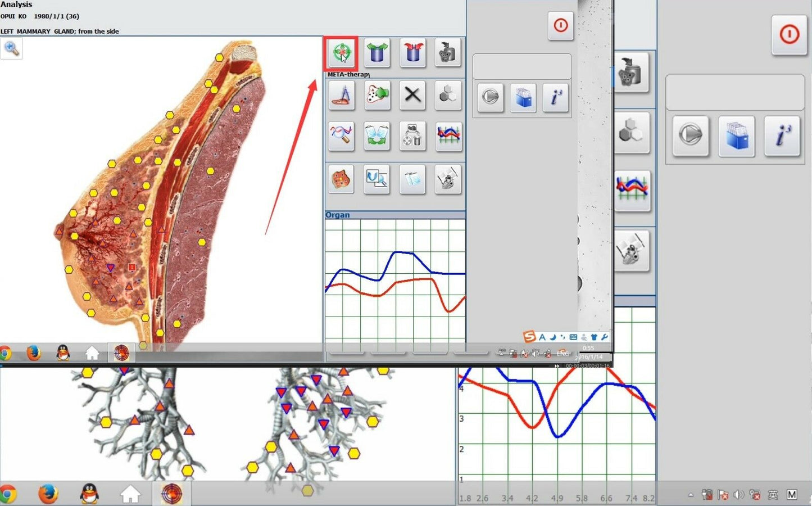Open the curve magnifier analysis tool
This screenshot has height=506, width=812.
[x=341, y=136]
